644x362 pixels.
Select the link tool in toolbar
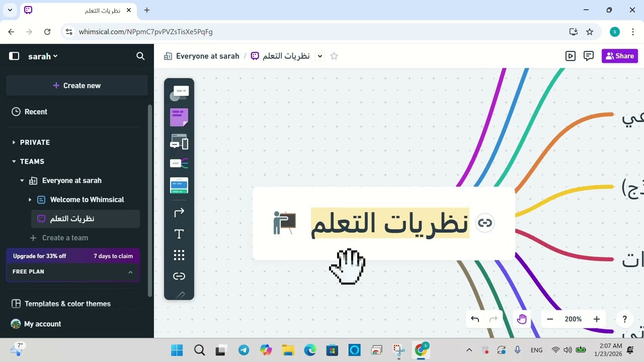pos(179,276)
